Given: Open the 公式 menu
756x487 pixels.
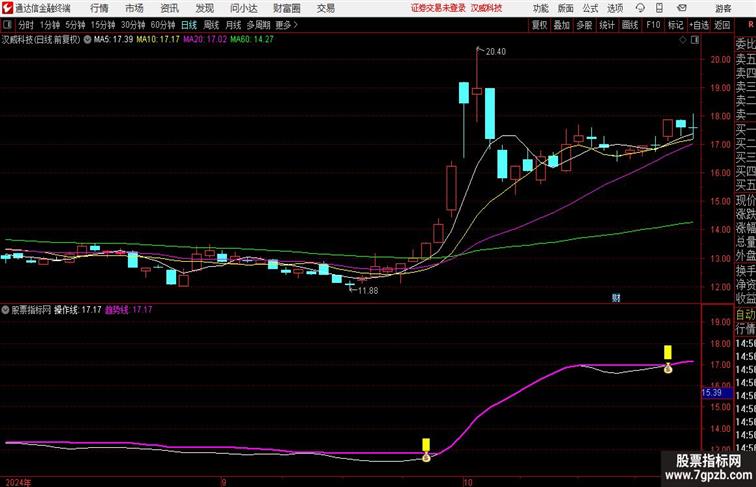Looking at the screenshot, I should tap(590, 8).
